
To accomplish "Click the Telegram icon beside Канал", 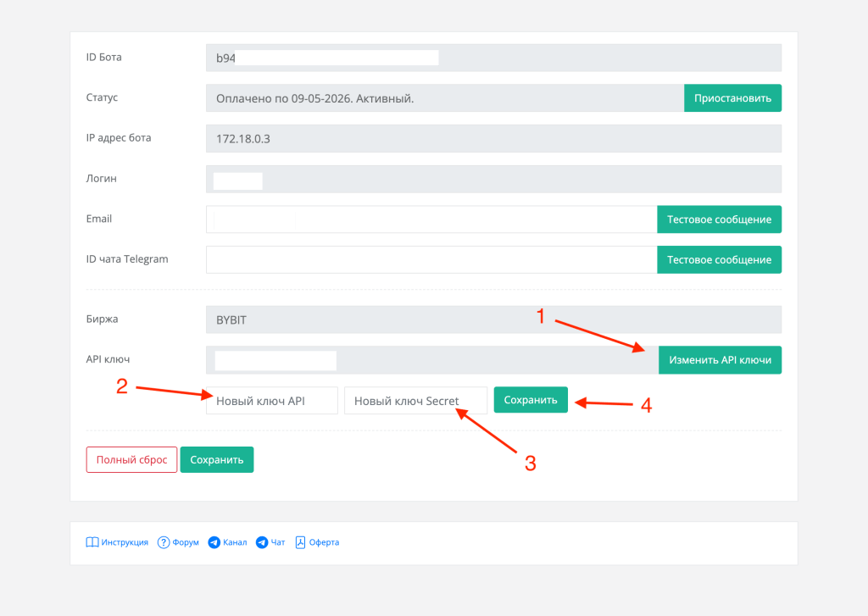I will pos(214,542).
